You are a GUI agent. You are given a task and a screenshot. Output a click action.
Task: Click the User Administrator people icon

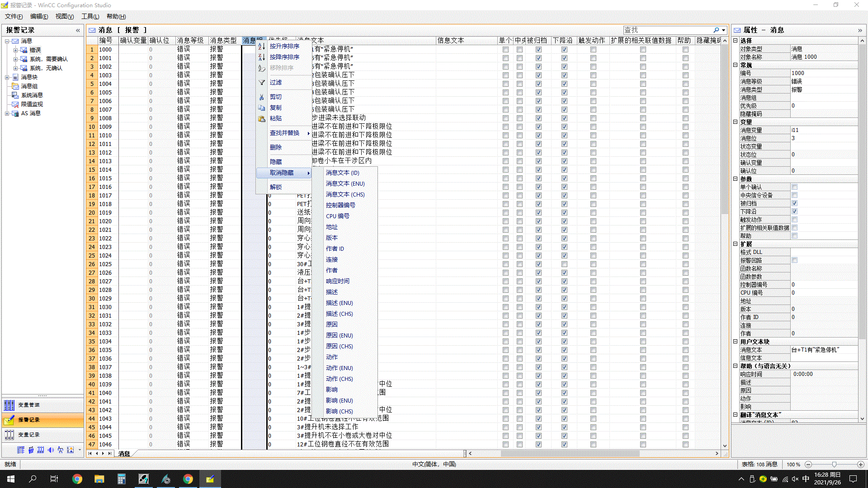31,450
